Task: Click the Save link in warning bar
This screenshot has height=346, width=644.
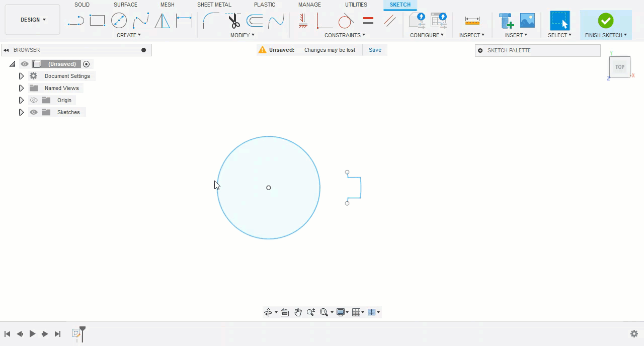Action: [x=375, y=50]
